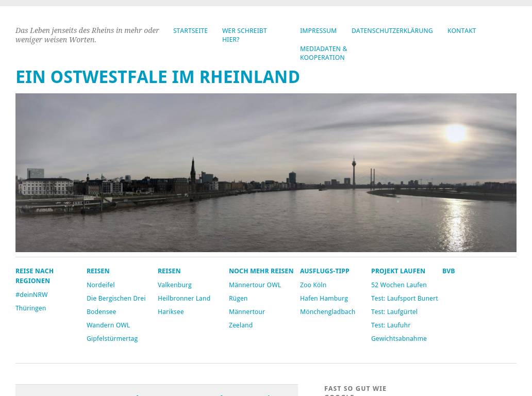Open the Startseite menu item
This screenshot has height=396, width=532.
[190, 31]
